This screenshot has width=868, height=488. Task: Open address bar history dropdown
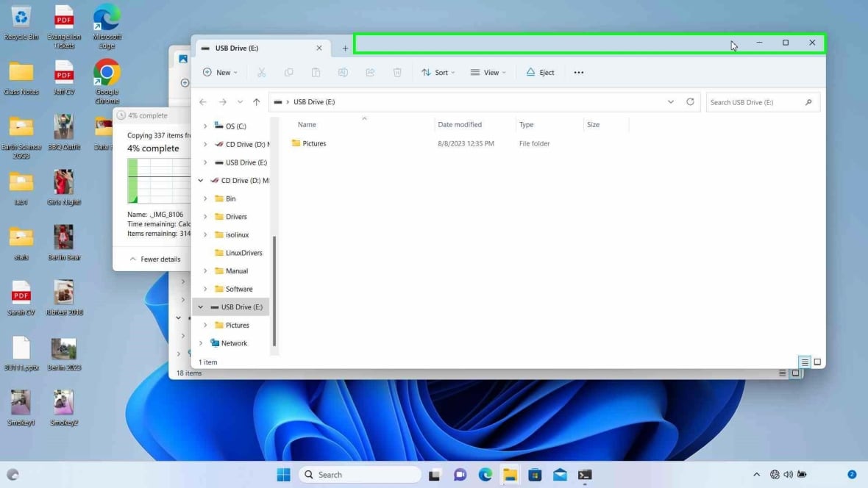point(670,102)
